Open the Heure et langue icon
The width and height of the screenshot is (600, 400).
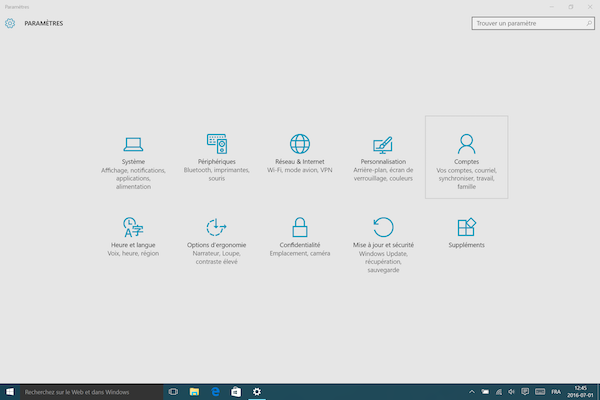point(133,227)
